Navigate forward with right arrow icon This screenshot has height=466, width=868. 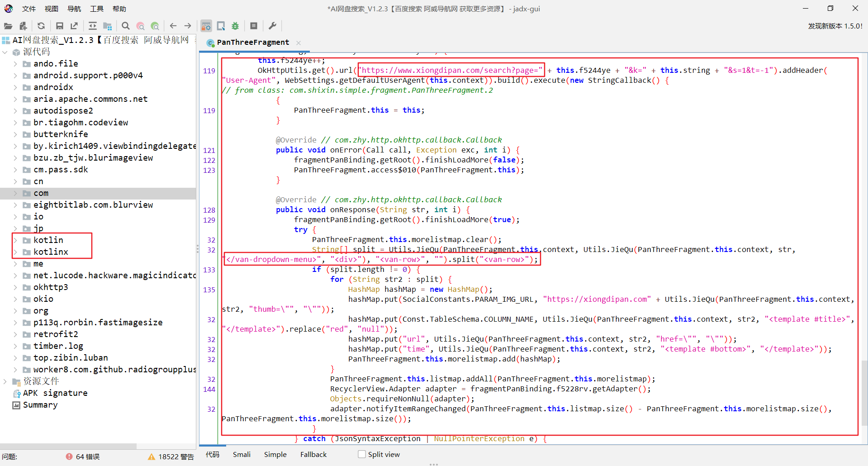[x=188, y=26]
